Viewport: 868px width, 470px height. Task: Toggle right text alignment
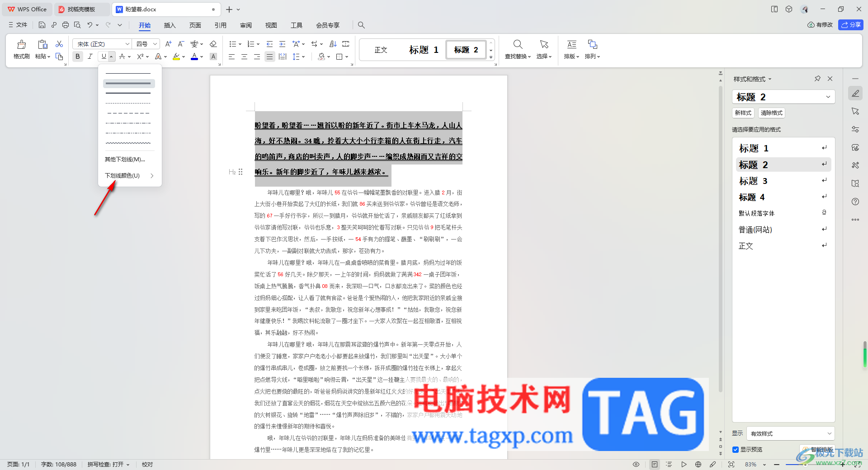(257, 56)
